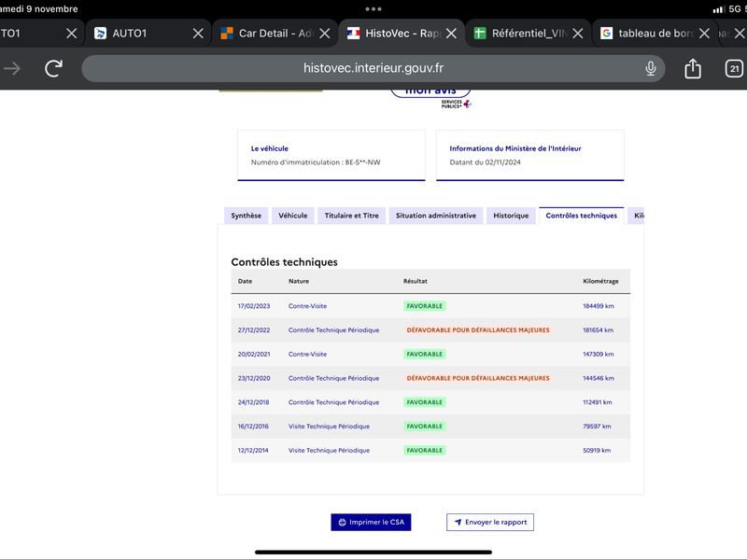This screenshot has width=747, height=560.
Task: Open the Titulaire et Titre tab
Action: [x=352, y=216]
